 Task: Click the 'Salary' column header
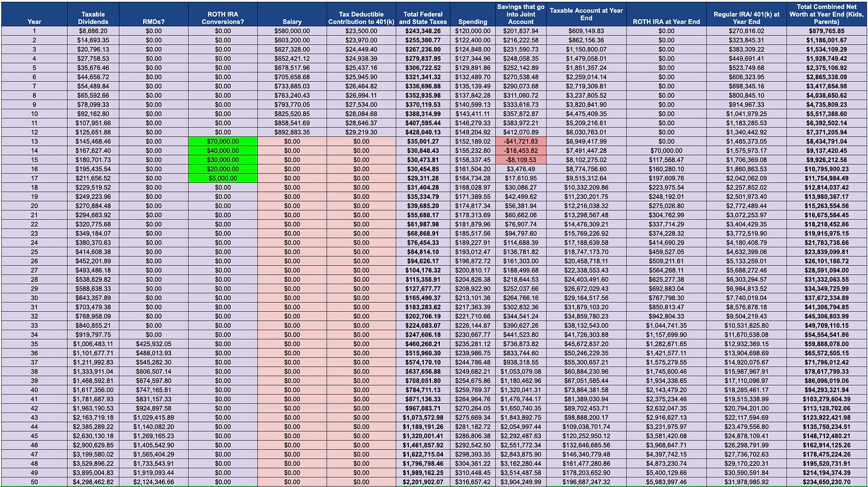coord(292,14)
